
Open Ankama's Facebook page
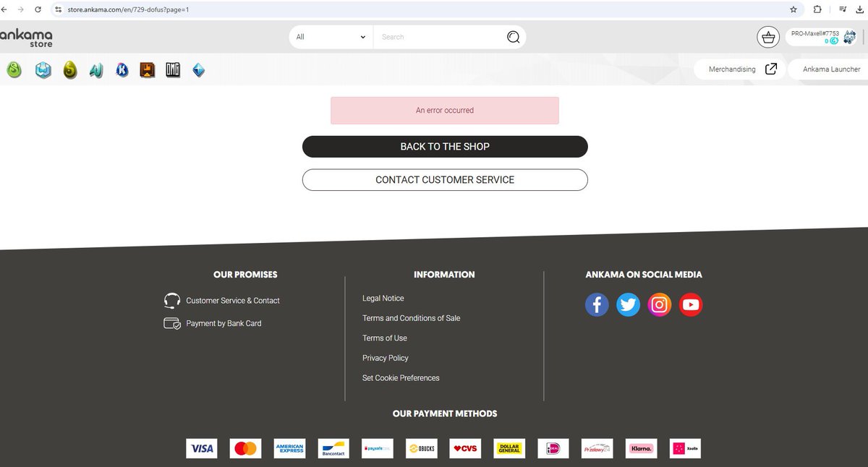[597, 304]
